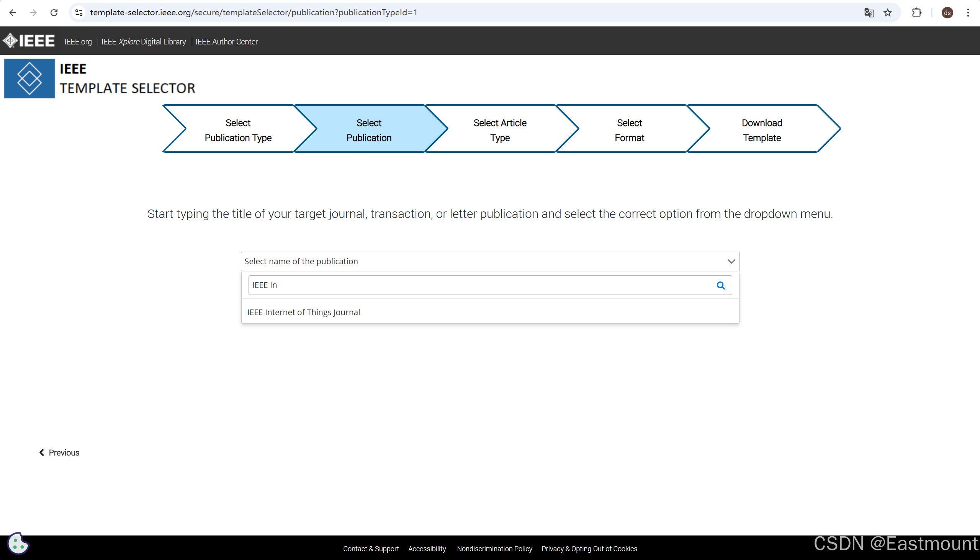Open the browser extensions puzzle icon

[916, 13]
